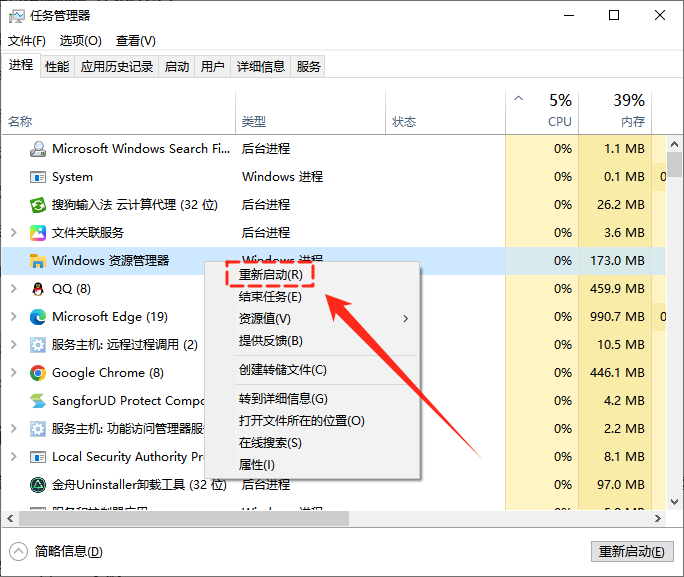
Task: Open the 查看(V) menu
Action: [136, 41]
